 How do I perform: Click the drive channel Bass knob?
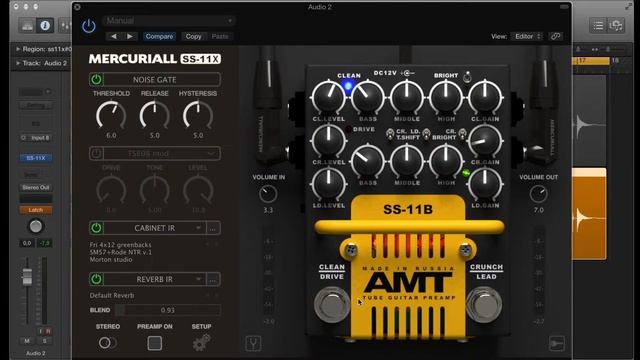367,162
